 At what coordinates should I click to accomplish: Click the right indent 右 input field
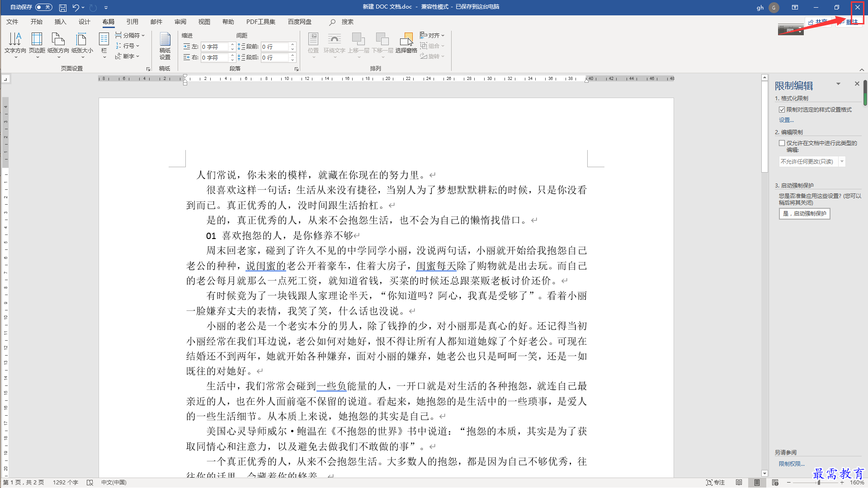point(215,57)
